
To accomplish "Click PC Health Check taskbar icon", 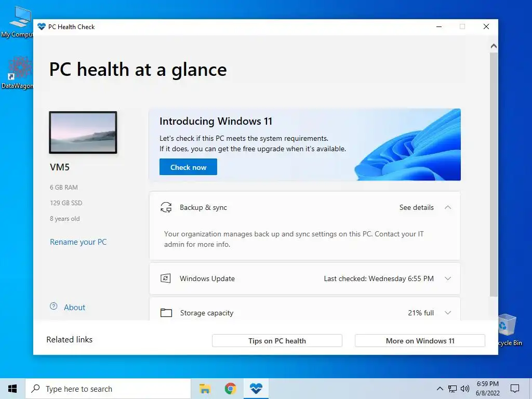I will click(x=256, y=389).
